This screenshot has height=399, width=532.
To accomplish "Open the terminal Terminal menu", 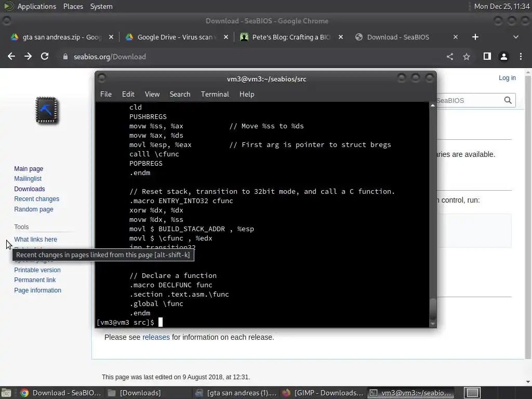I will (215, 95).
